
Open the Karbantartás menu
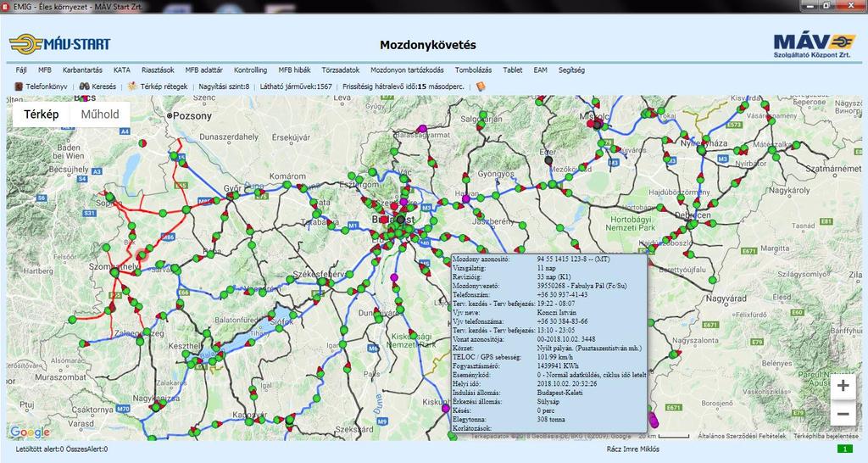click(82, 70)
